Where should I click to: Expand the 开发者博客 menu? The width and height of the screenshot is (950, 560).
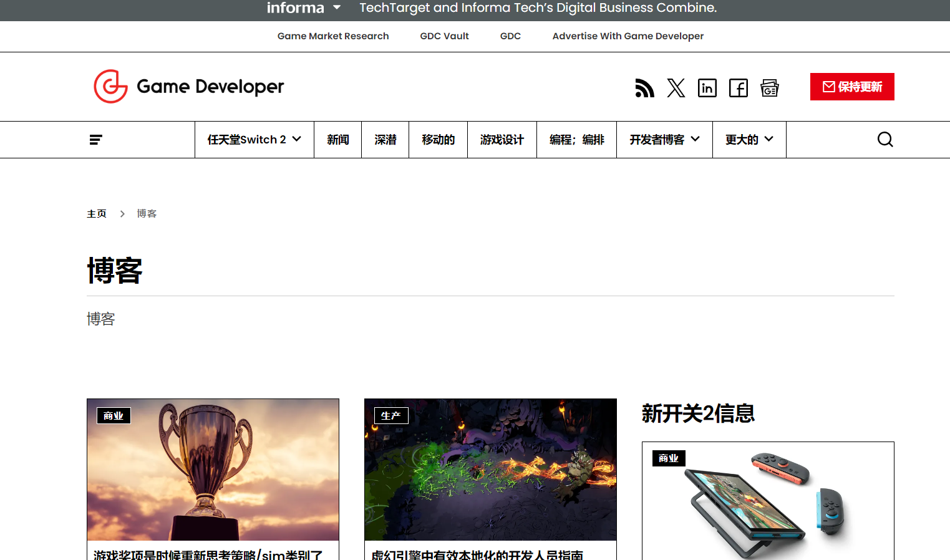(664, 140)
